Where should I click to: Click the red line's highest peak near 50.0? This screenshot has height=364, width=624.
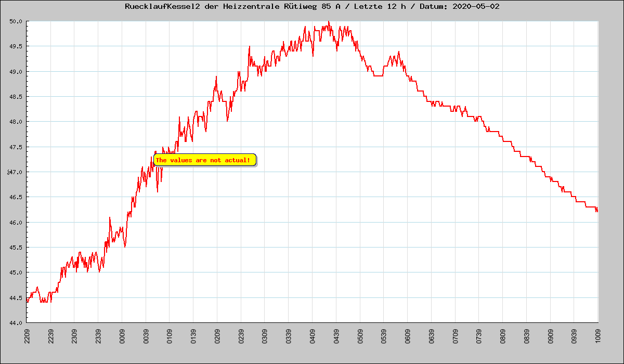pyautogui.click(x=329, y=22)
